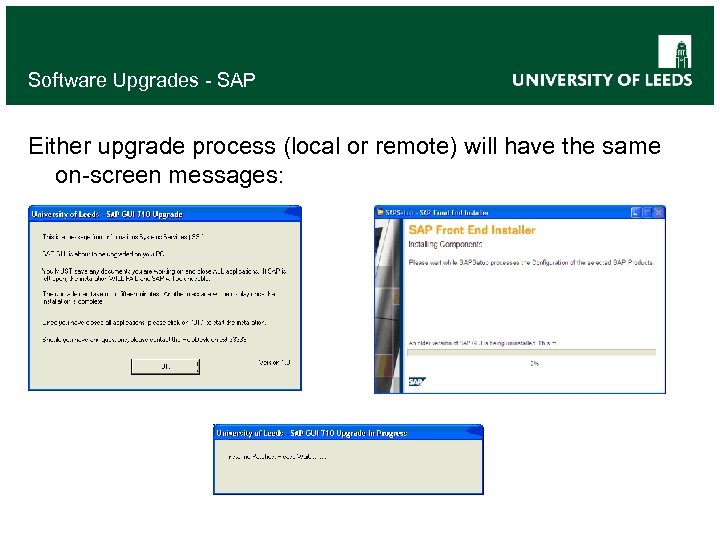The image size is (720, 540).
Task: Click the version label in the Upgrade dialog
Action: pyautogui.click(x=274, y=363)
